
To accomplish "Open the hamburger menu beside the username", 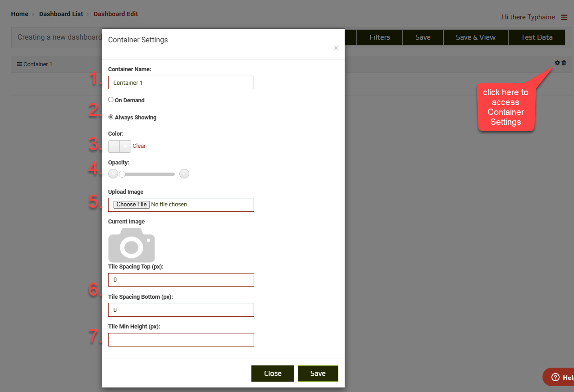I will click(x=564, y=17).
